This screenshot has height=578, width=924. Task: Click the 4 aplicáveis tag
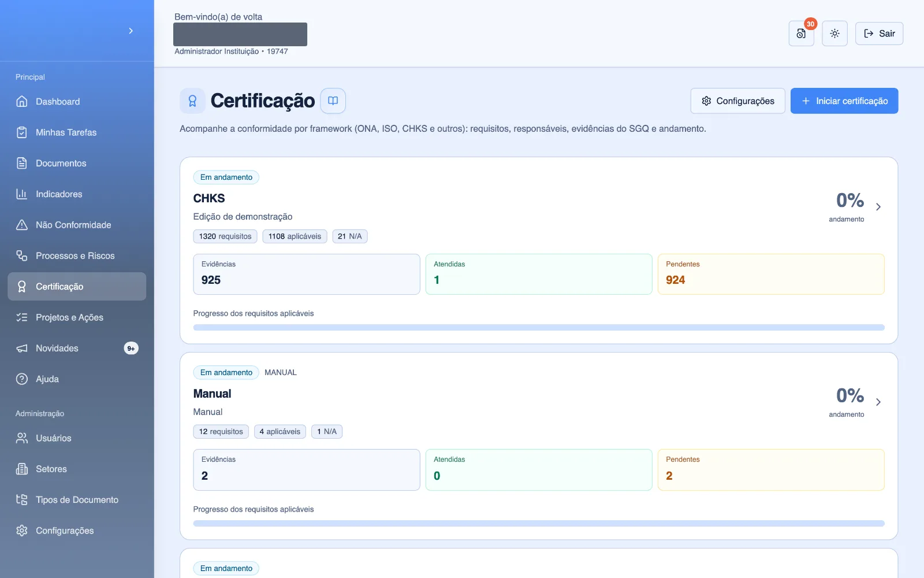[280, 432]
